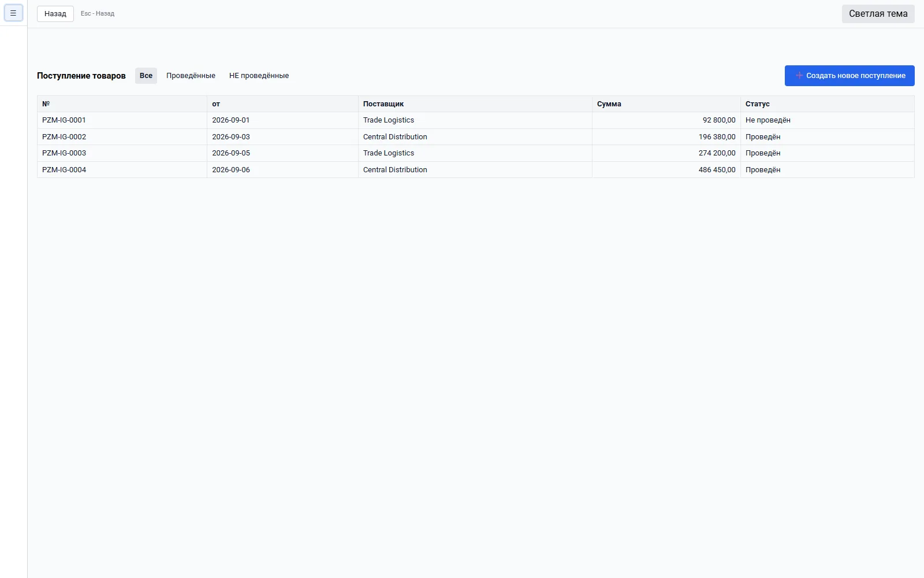This screenshot has height=578, width=924.
Task: Sort by the № column header
Action: 122,104
